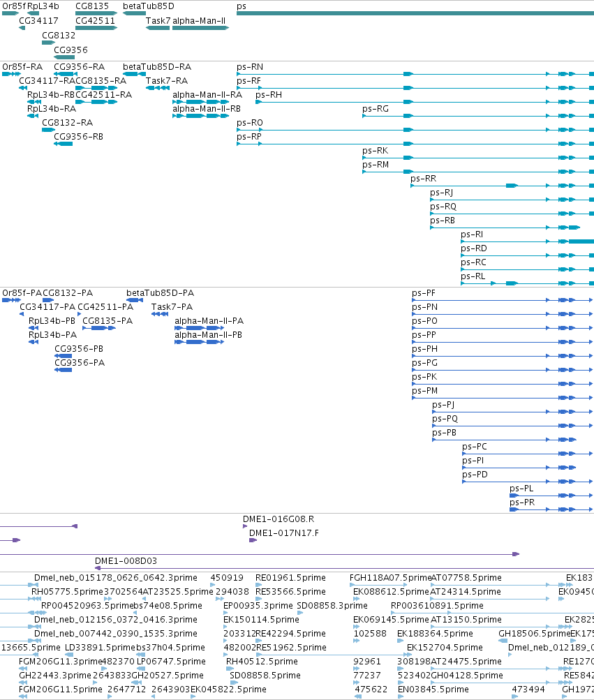Select EST FGH118A07.5prime

click(x=390, y=578)
